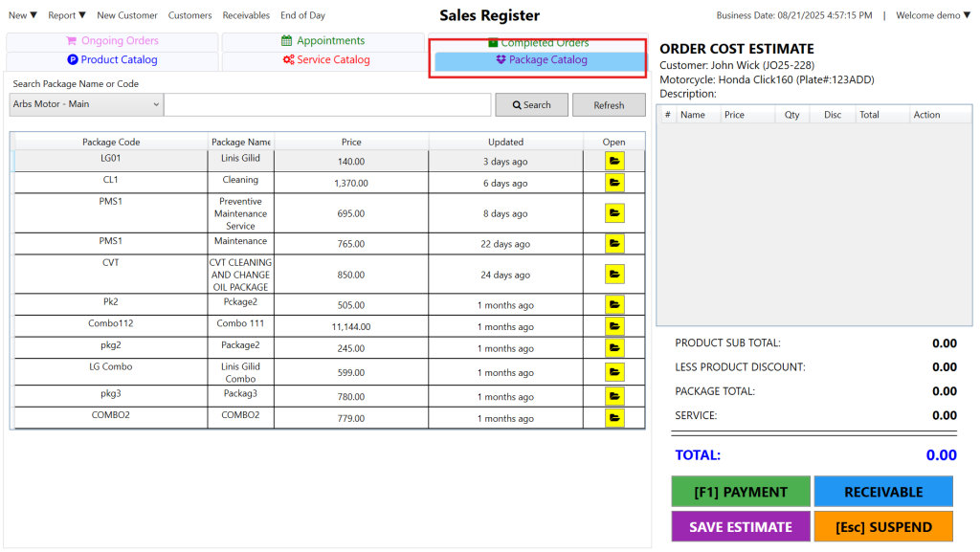Click the Search button

click(532, 105)
